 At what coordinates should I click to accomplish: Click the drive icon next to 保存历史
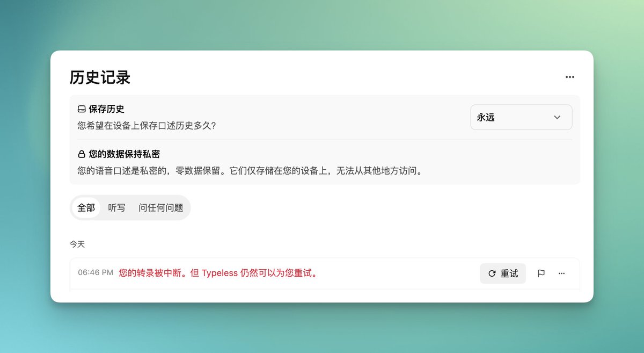pos(82,110)
